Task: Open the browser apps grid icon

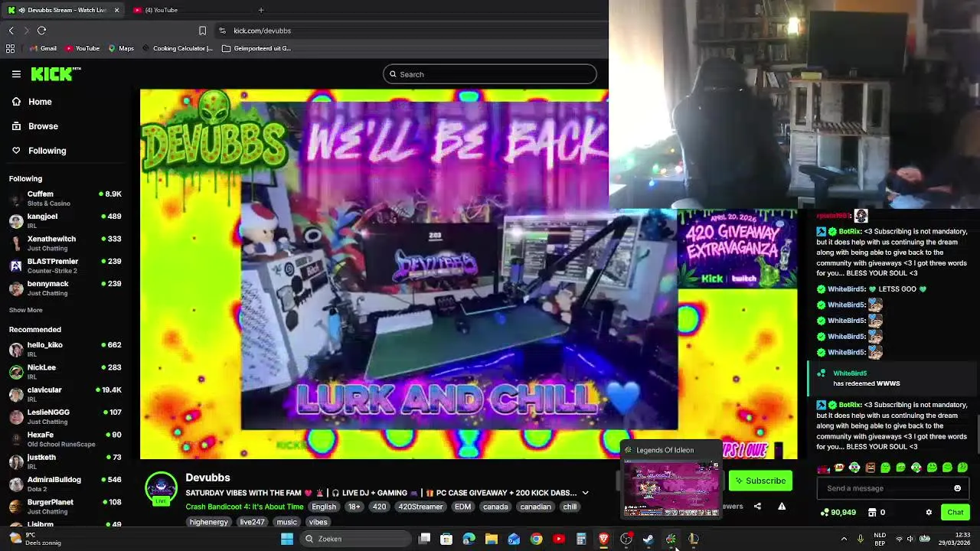Action: coord(10,48)
